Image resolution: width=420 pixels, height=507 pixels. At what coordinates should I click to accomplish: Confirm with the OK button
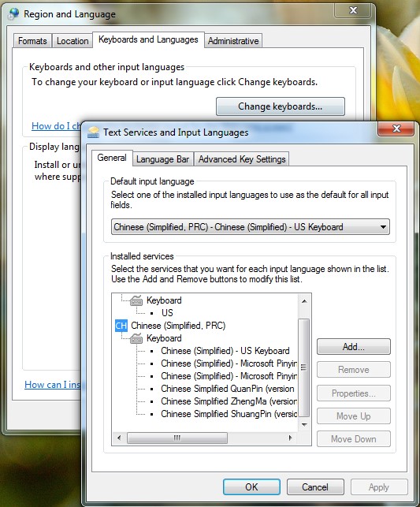[251, 487]
